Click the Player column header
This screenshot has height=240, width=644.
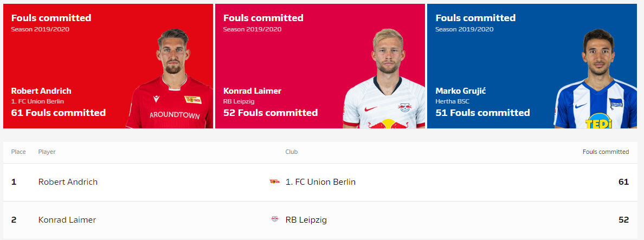tap(47, 152)
